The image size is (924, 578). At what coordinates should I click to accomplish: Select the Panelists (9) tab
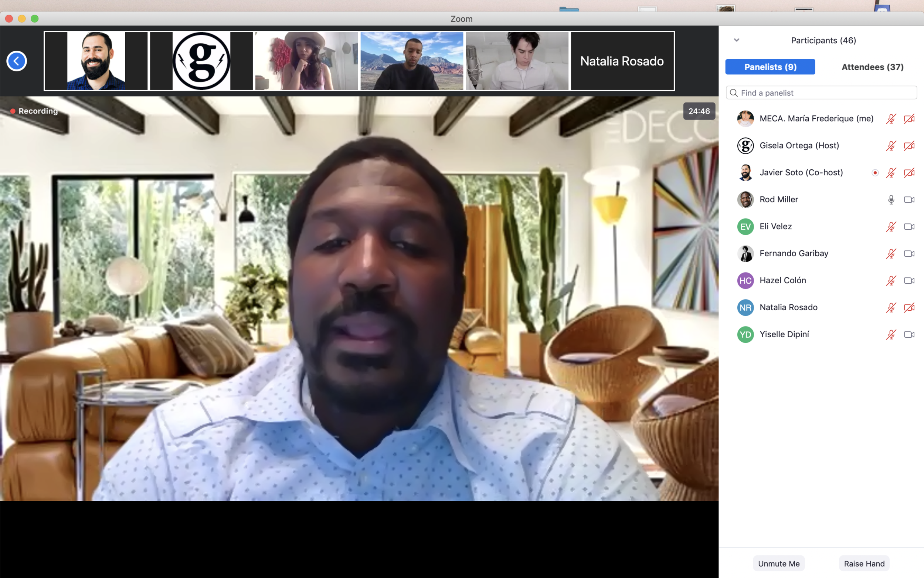770,67
